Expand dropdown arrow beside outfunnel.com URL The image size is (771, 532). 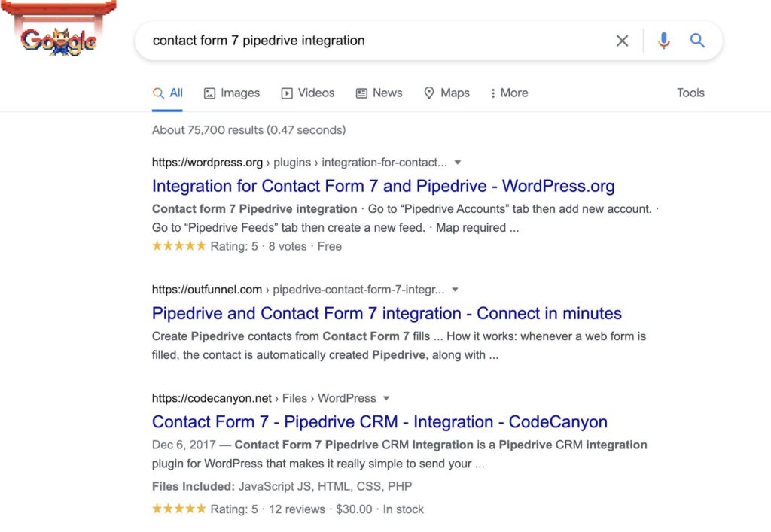tap(455, 290)
